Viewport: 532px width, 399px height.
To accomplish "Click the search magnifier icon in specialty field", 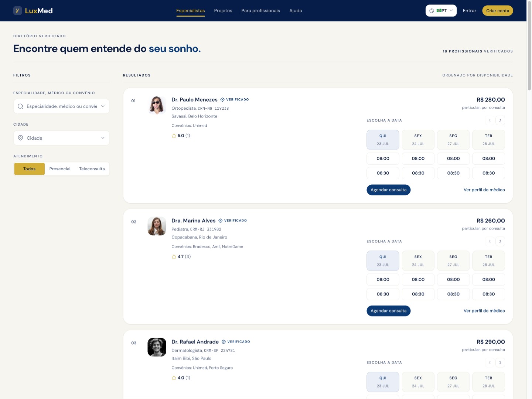I will click(21, 106).
